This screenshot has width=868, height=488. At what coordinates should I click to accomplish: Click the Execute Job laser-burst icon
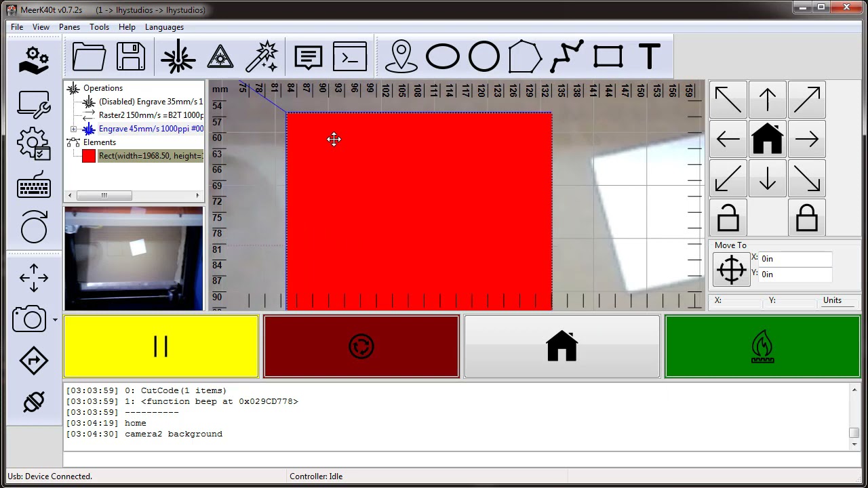click(178, 57)
